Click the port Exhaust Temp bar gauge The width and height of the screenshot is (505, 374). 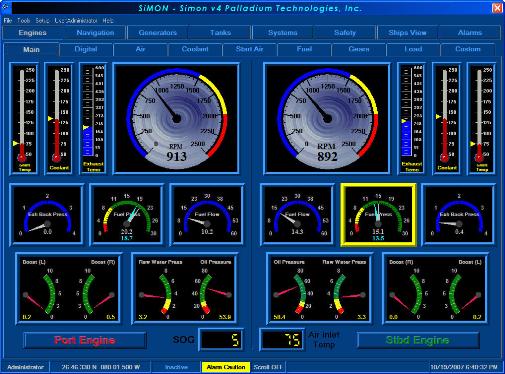click(93, 118)
